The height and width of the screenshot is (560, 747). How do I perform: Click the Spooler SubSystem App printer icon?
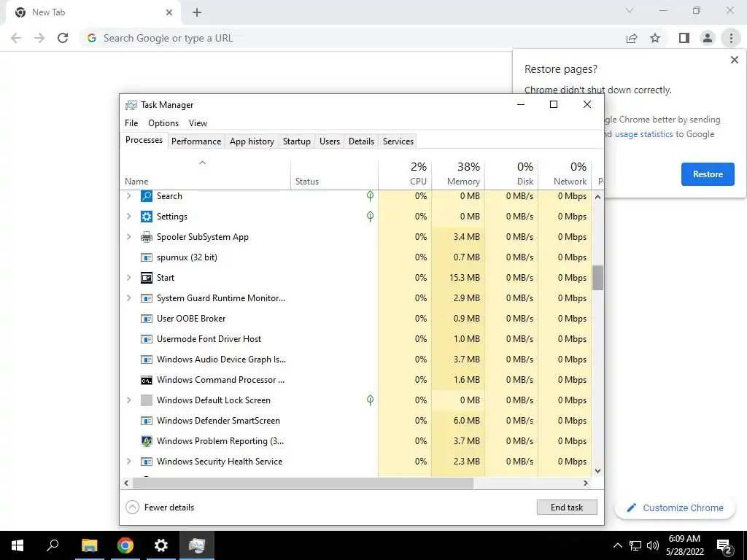(146, 237)
